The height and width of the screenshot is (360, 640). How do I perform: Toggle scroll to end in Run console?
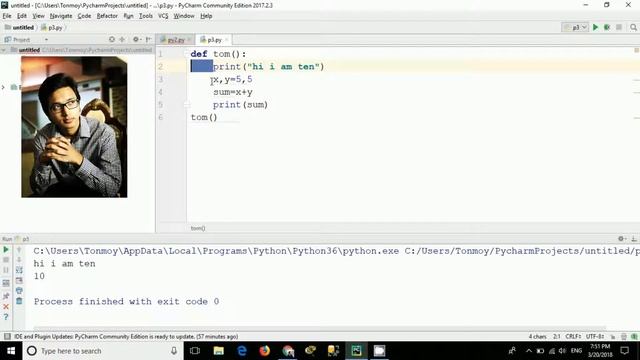[19, 280]
